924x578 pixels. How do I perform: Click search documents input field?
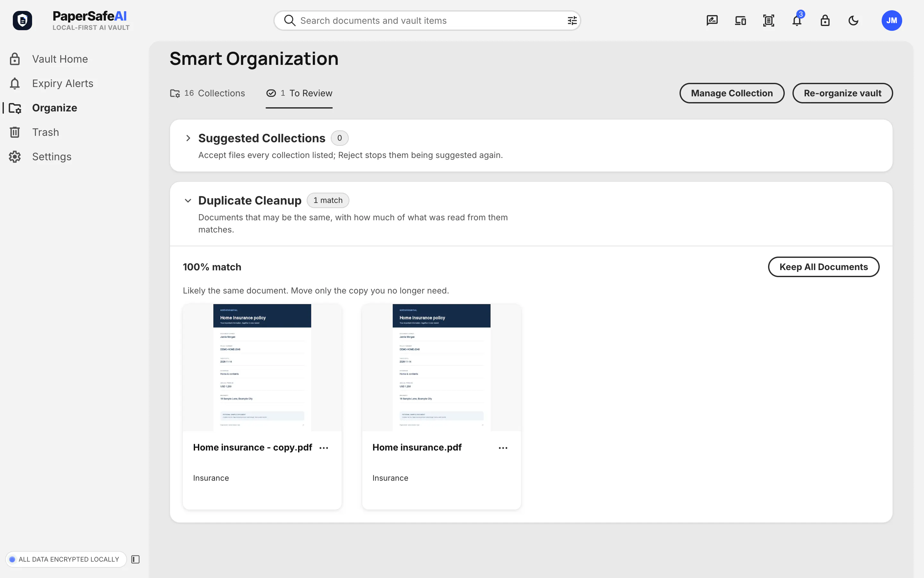tap(427, 21)
